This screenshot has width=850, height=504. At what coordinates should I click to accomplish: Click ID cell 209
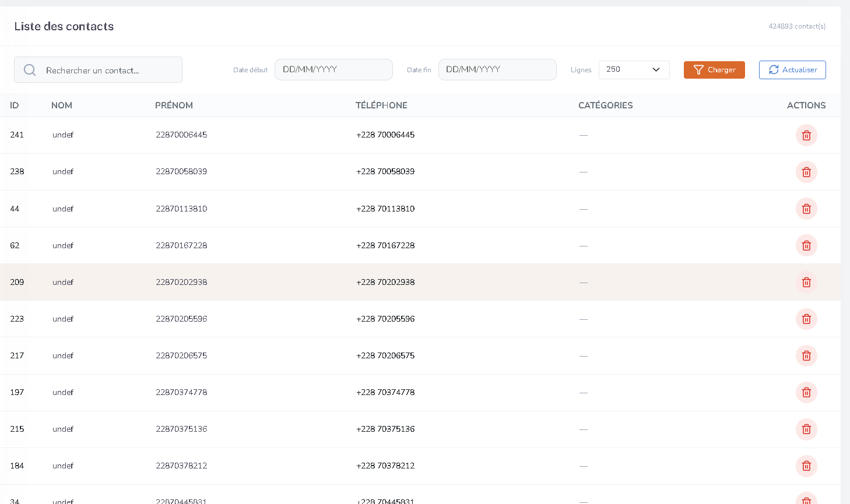(x=17, y=282)
